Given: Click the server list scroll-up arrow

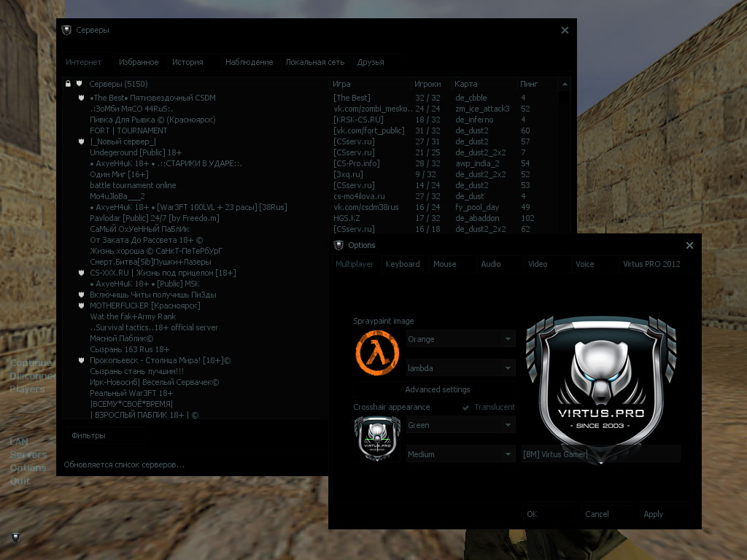Looking at the screenshot, I should pos(565,84).
